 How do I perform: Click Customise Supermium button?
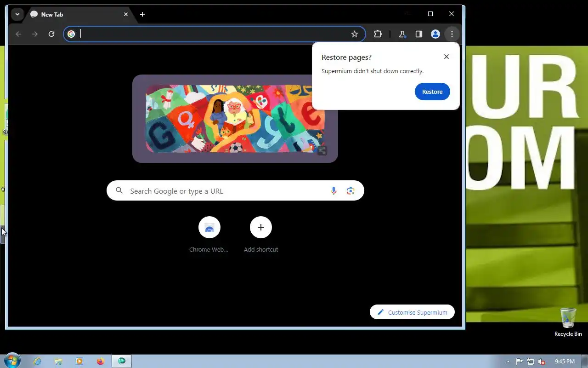tap(412, 312)
